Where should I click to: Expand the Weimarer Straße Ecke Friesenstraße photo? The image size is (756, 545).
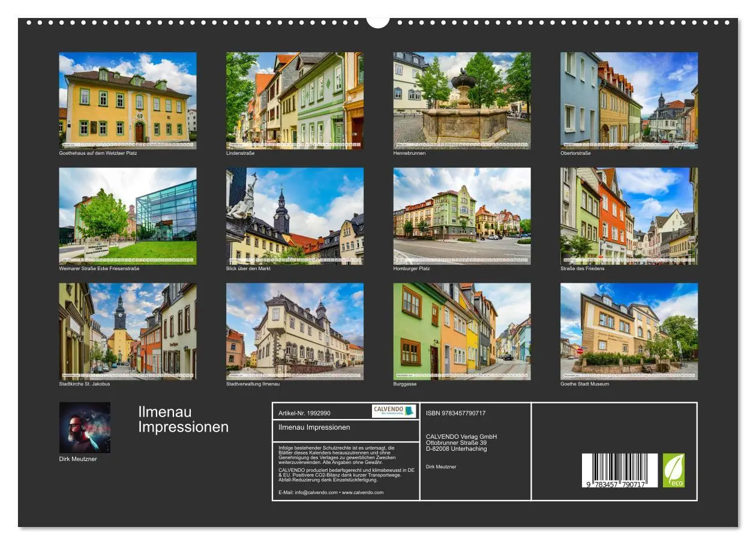127,215
